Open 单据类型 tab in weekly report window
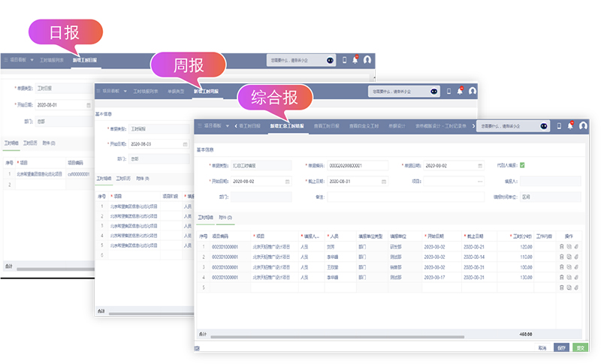Image resolution: width=601 pixels, height=364 pixels. (176, 92)
